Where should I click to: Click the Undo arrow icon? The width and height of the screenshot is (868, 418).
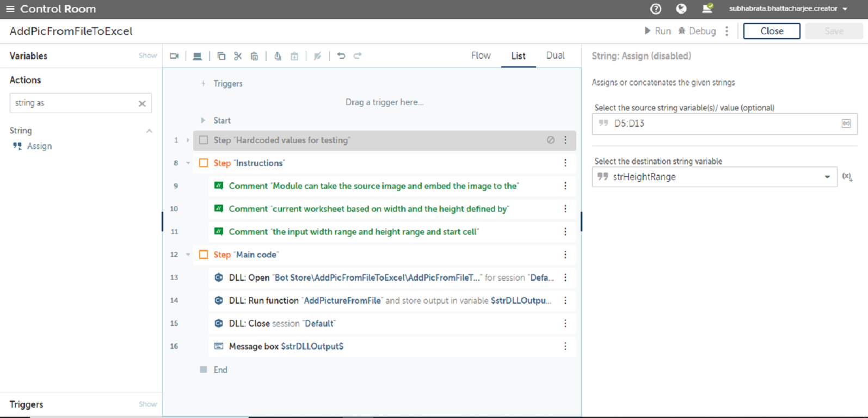coord(341,56)
